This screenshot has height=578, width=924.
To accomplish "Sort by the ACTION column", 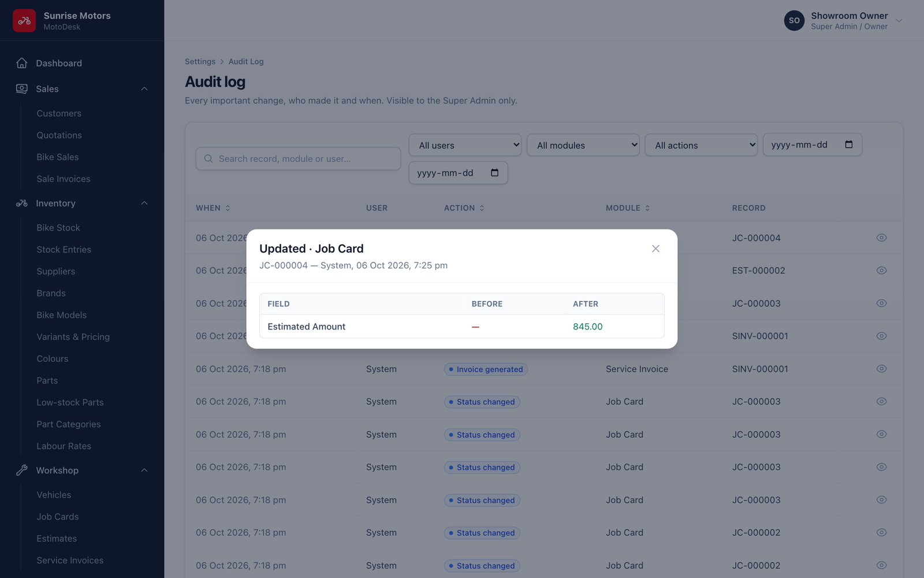I will click(464, 208).
